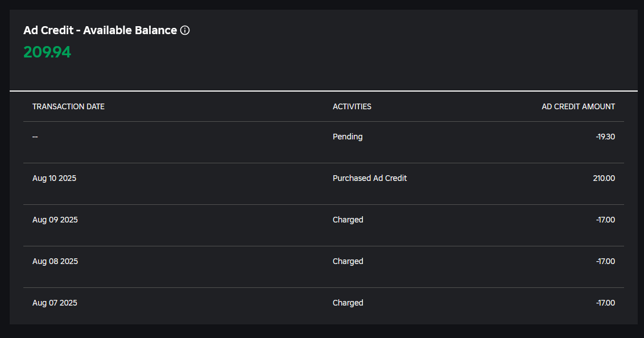Select the Aug 08 2025 date
This screenshot has height=338, width=644.
pos(55,261)
